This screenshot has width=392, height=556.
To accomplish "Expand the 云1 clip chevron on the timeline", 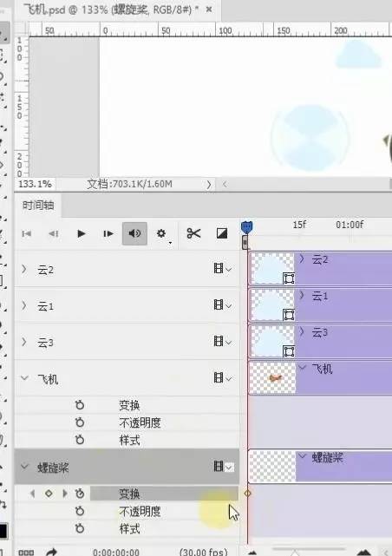I will (x=302, y=295).
